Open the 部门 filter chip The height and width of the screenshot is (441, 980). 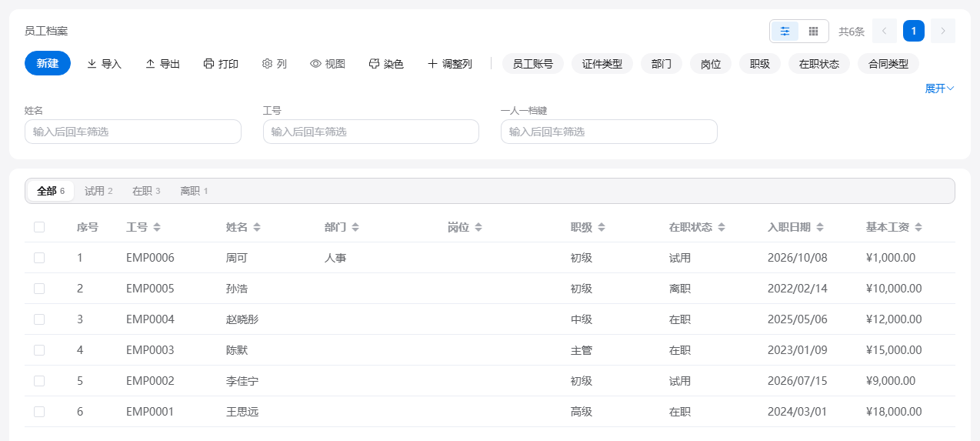[x=662, y=64]
